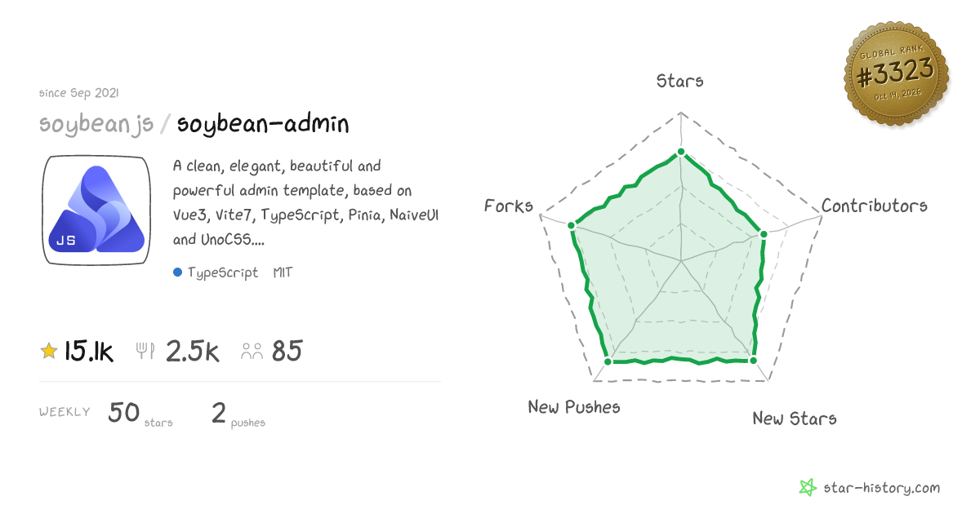Click the contributors people icon
Viewport: 980px width, 514px height.
[252, 352]
